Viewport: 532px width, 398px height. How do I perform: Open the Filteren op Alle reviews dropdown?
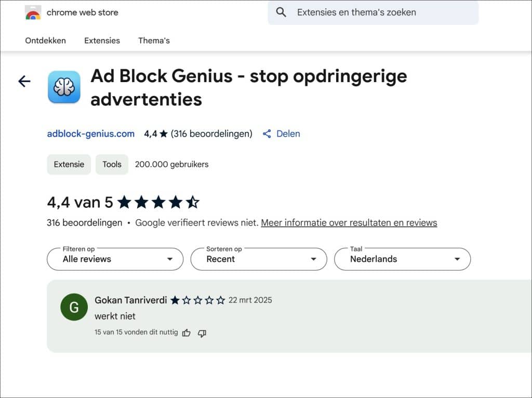pyautogui.click(x=115, y=259)
